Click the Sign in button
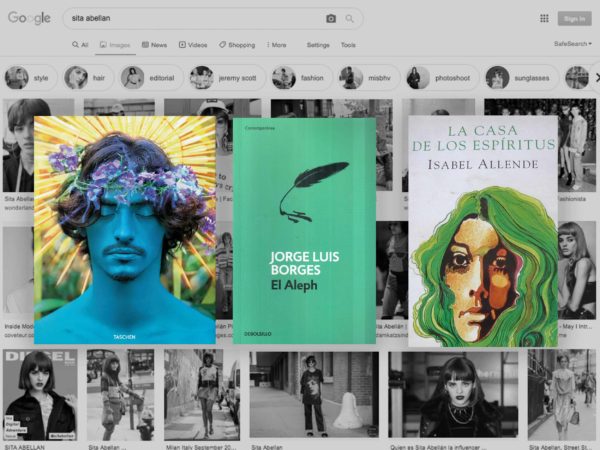This screenshot has width=600, height=450. pos(574,18)
